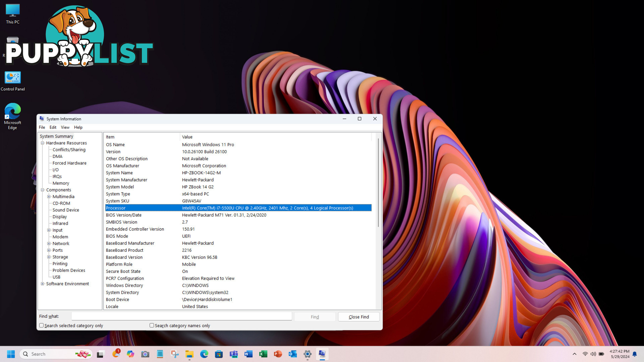The height and width of the screenshot is (362, 644).
Task: Expand the Software Environment tree node
Action: coord(42,284)
